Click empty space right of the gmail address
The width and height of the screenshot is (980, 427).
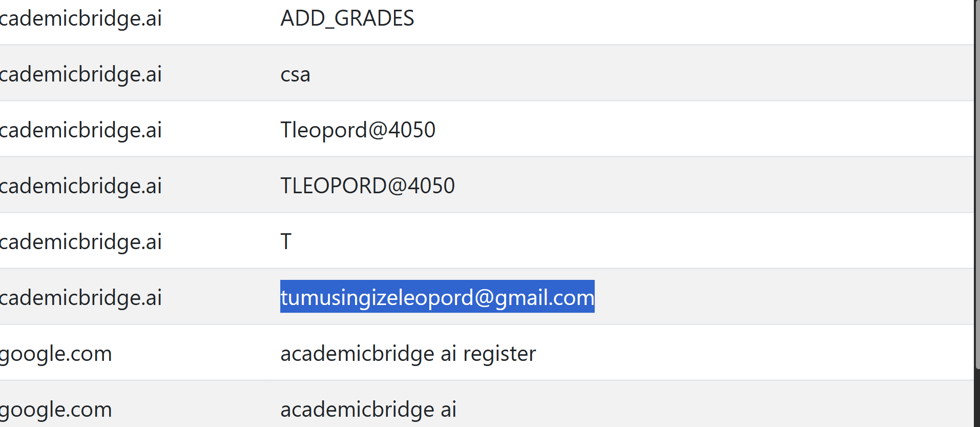tap(768, 297)
